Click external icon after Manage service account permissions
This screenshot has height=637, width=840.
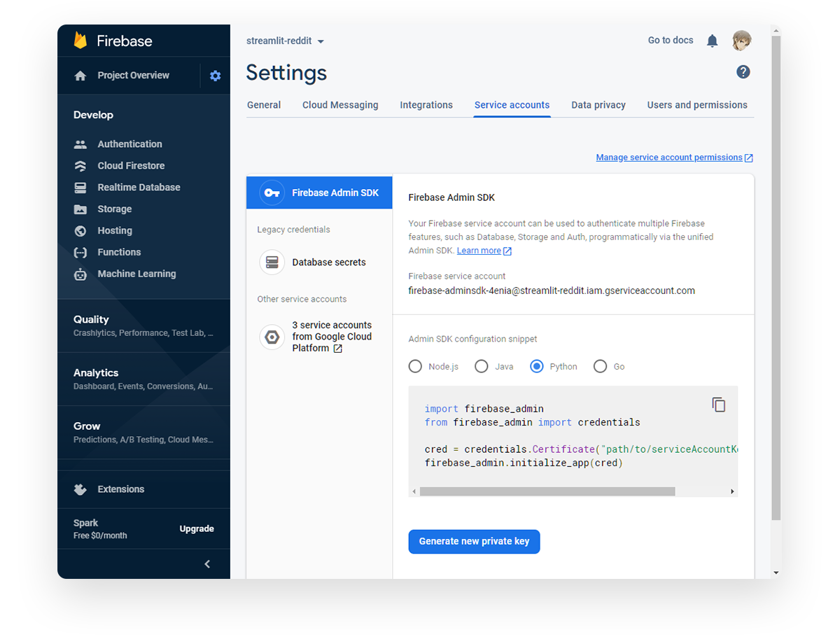click(x=749, y=158)
